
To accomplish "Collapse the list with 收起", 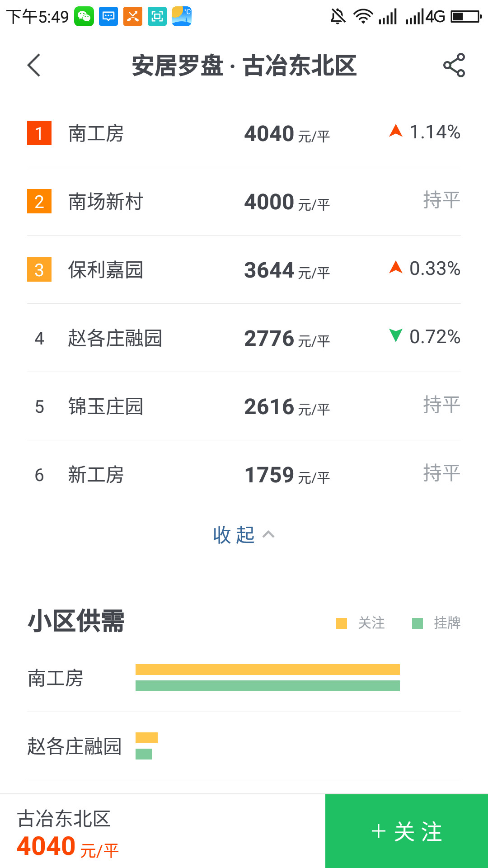I will [234, 535].
